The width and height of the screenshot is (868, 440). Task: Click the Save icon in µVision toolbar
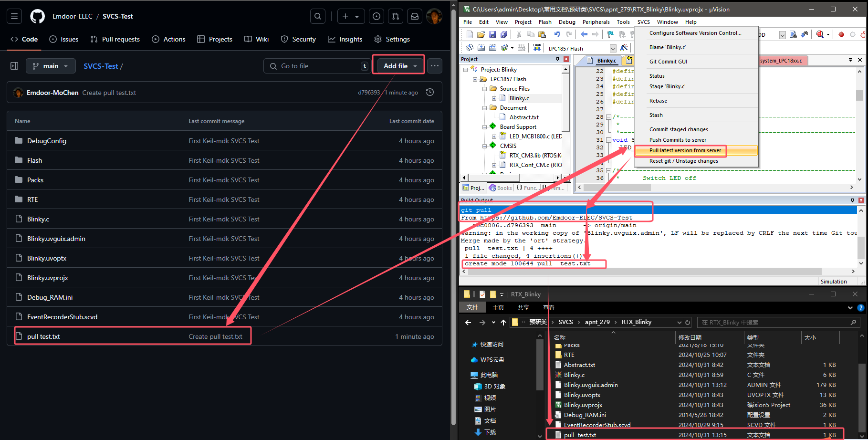[x=492, y=34]
